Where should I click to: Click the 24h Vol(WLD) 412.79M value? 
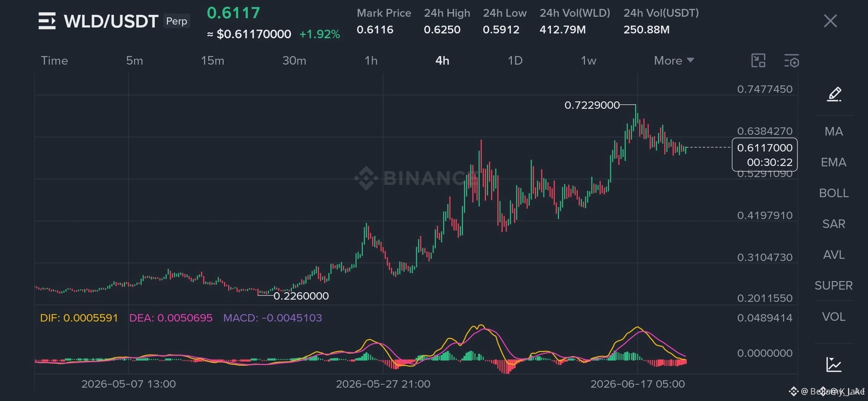tap(563, 30)
